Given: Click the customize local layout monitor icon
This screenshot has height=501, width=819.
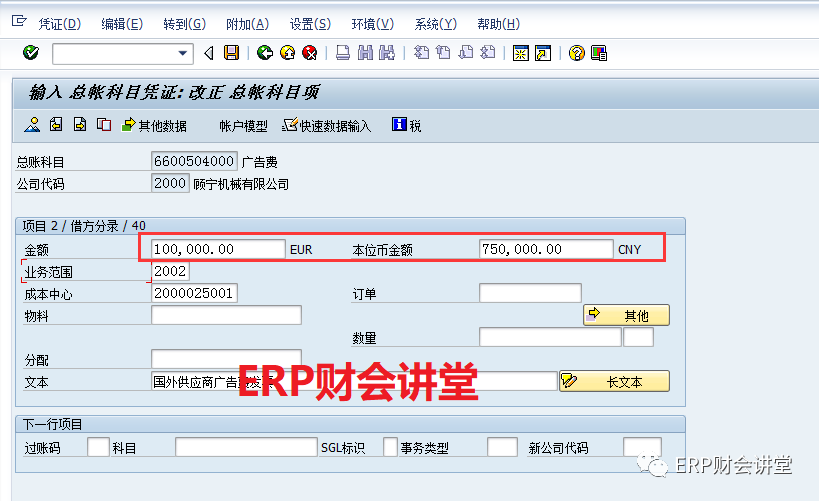Looking at the screenshot, I should click(x=599, y=53).
